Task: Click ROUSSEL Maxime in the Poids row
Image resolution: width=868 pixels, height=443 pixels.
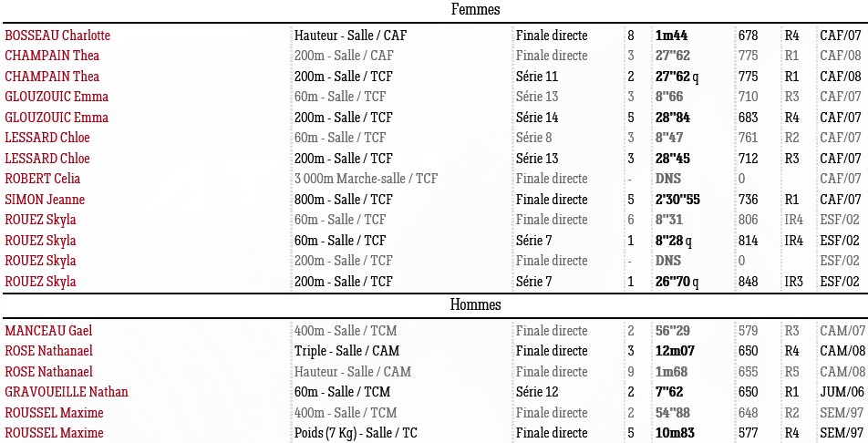Action: (54, 433)
